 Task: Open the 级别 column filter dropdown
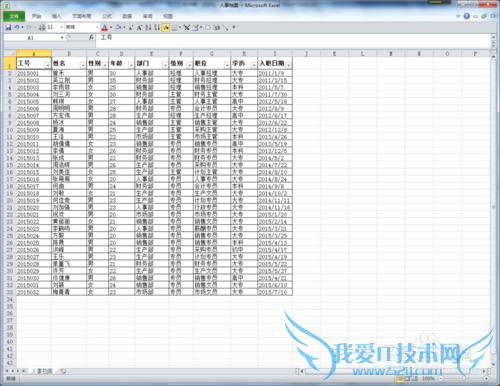pyautogui.click(x=189, y=65)
